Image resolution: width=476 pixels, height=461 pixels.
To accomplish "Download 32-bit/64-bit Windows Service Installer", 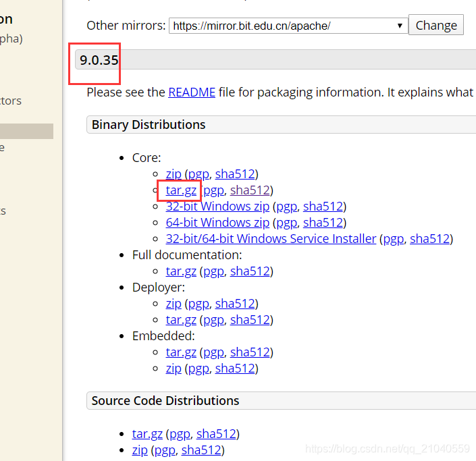I will 271,239.
